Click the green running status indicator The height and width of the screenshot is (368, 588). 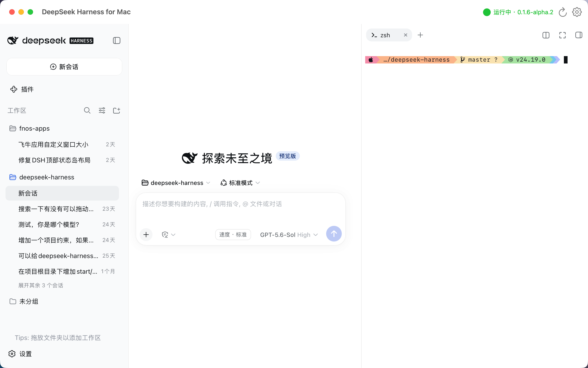487,12
